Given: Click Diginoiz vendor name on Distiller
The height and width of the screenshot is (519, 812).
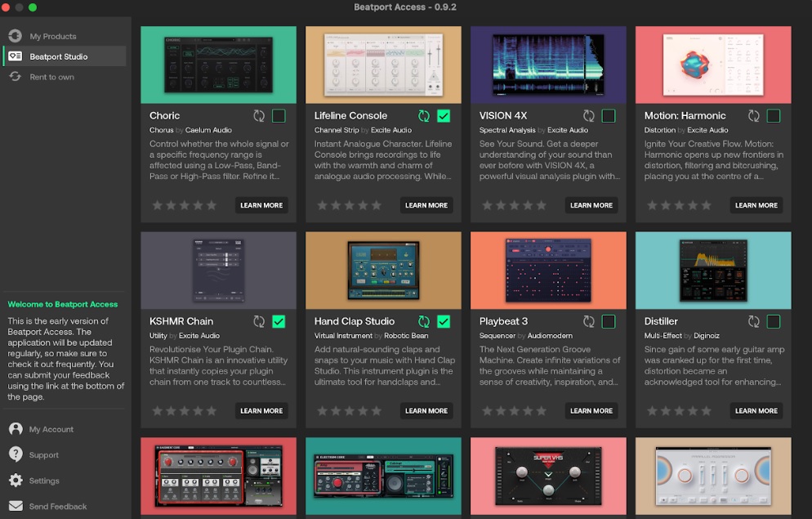Looking at the screenshot, I should coord(707,336).
